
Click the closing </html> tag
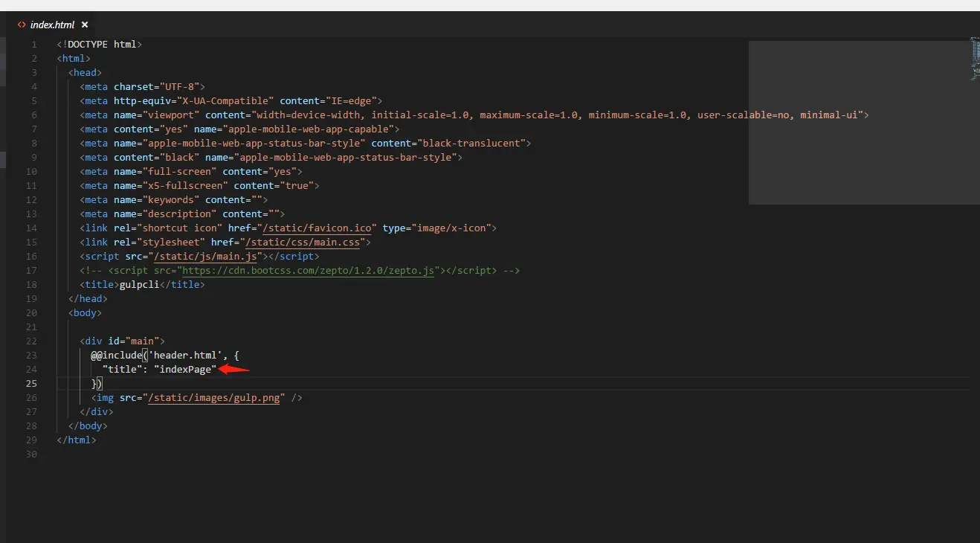click(77, 440)
